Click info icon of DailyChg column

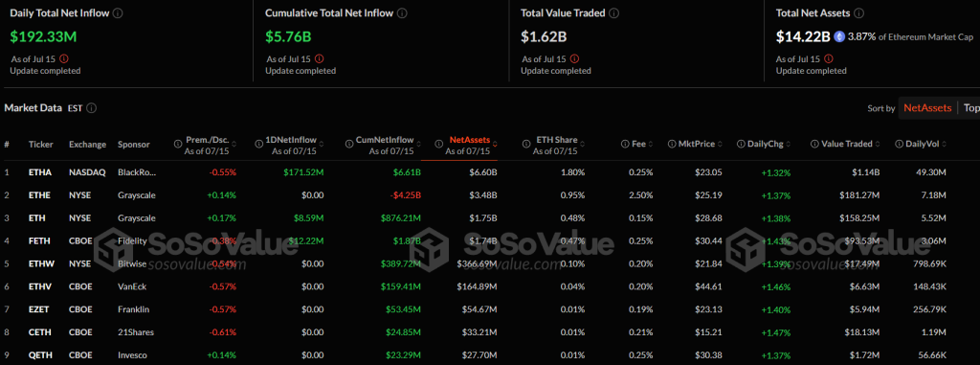pyautogui.click(x=741, y=144)
